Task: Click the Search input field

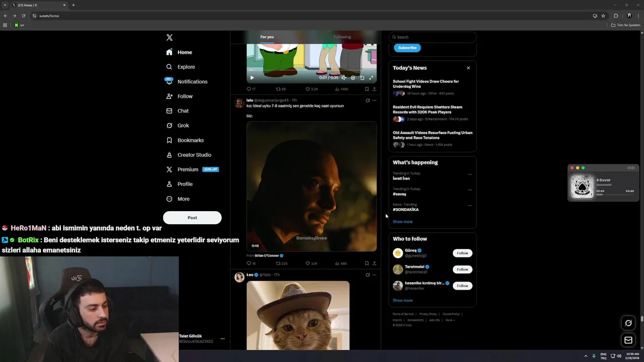Action: pyautogui.click(x=432, y=37)
